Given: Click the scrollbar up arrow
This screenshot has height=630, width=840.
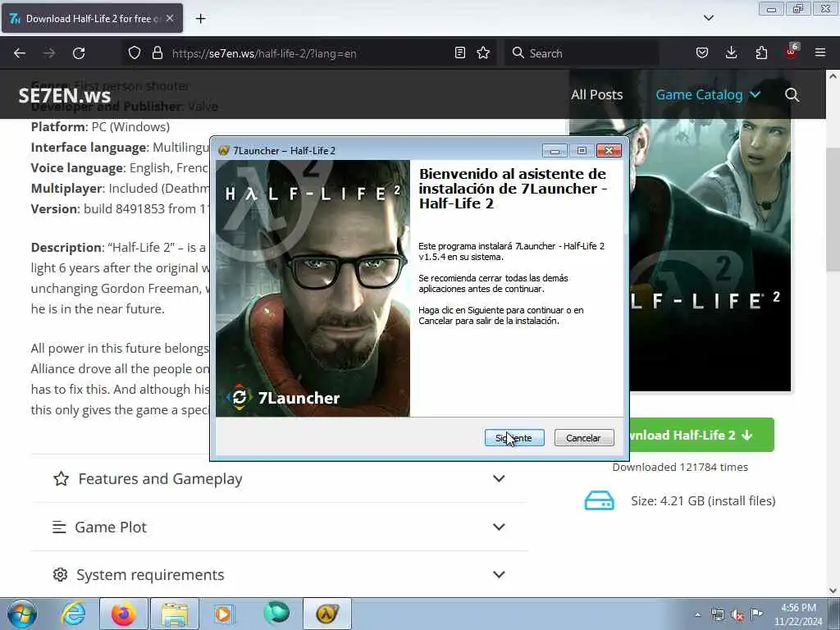Looking at the screenshot, I should pyautogui.click(x=833, y=76).
